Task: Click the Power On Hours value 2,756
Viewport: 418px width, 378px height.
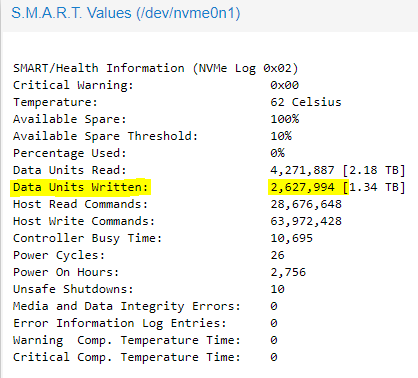Action: [x=288, y=272]
